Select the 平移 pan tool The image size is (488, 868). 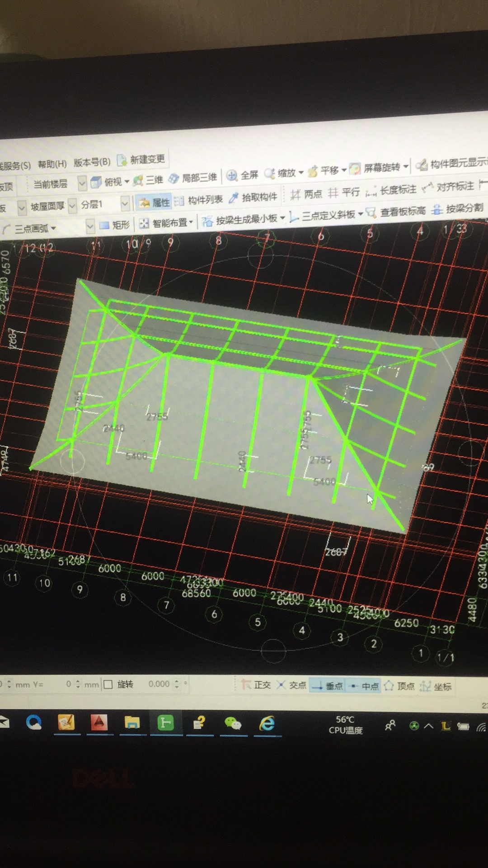[323, 171]
